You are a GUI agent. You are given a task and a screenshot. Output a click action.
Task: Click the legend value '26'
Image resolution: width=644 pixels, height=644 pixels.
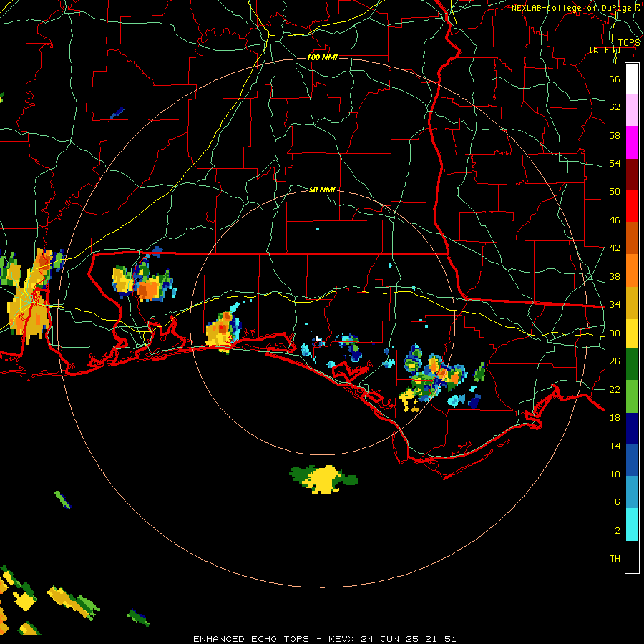[615, 361]
